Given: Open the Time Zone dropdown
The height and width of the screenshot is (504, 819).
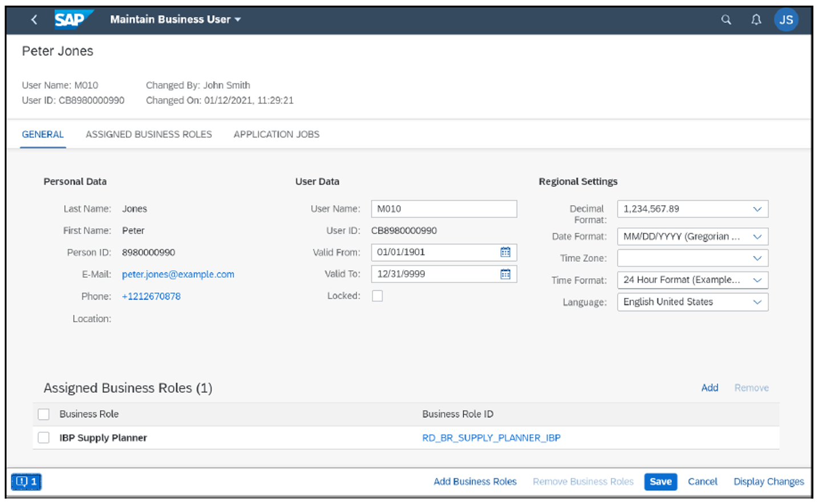Looking at the screenshot, I should (759, 258).
